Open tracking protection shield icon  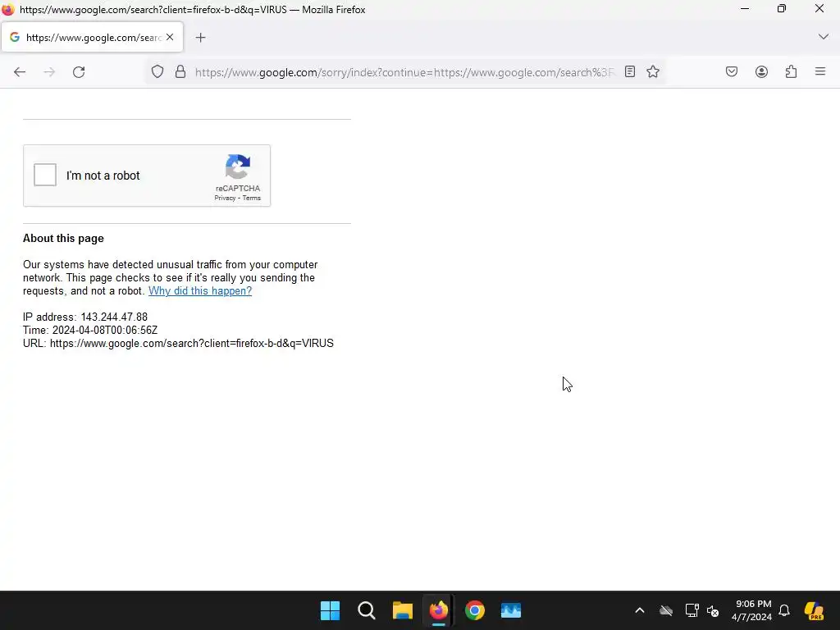(x=157, y=72)
